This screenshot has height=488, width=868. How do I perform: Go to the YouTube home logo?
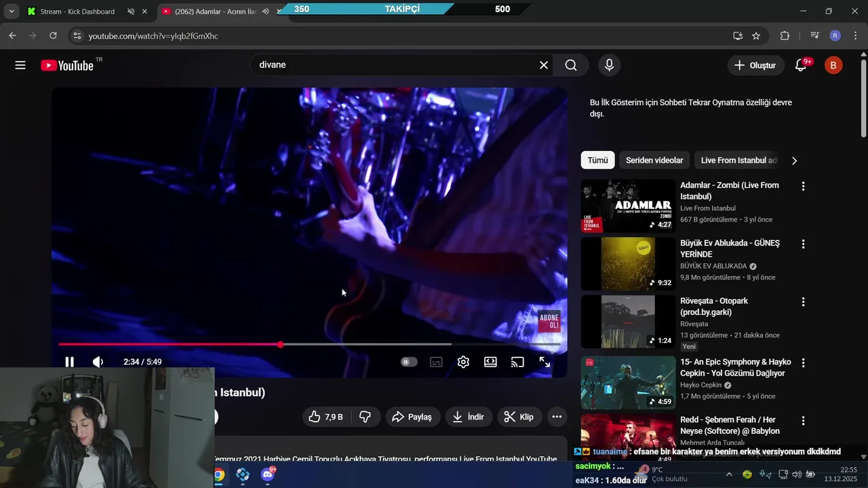(x=67, y=65)
